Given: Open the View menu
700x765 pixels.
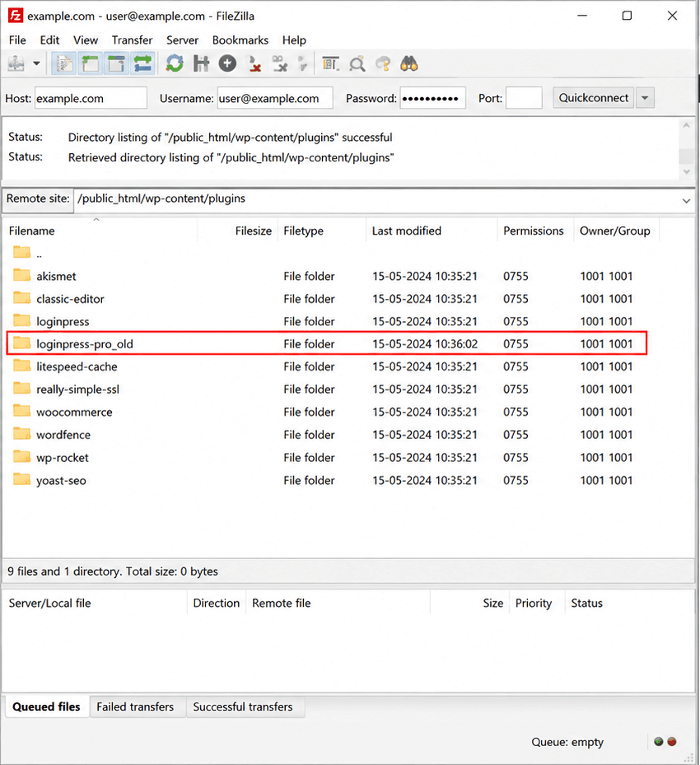Looking at the screenshot, I should pyautogui.click(x=86, y=40).
